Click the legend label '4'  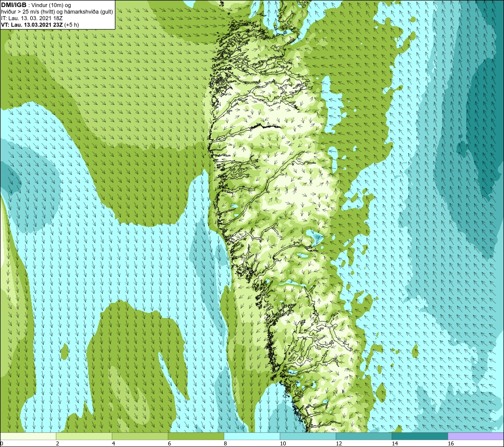113,443
